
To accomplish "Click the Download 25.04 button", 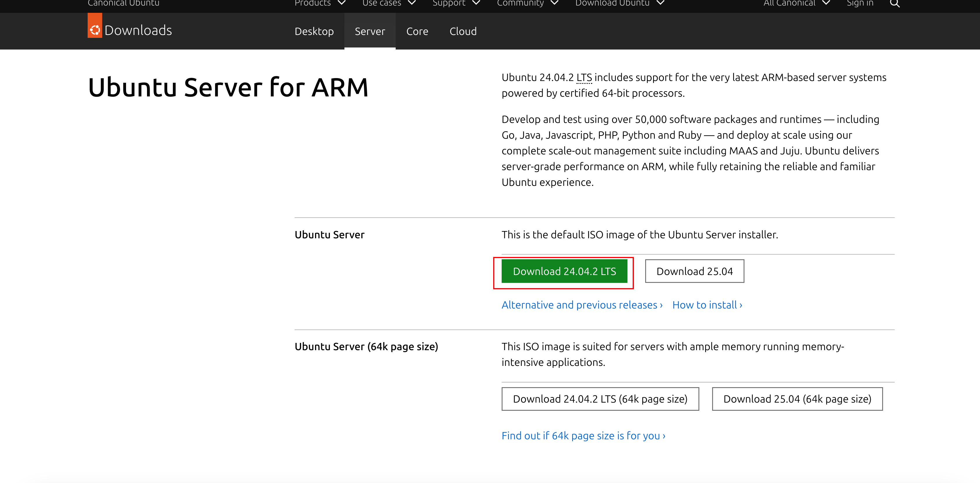I will click(694, 271).
